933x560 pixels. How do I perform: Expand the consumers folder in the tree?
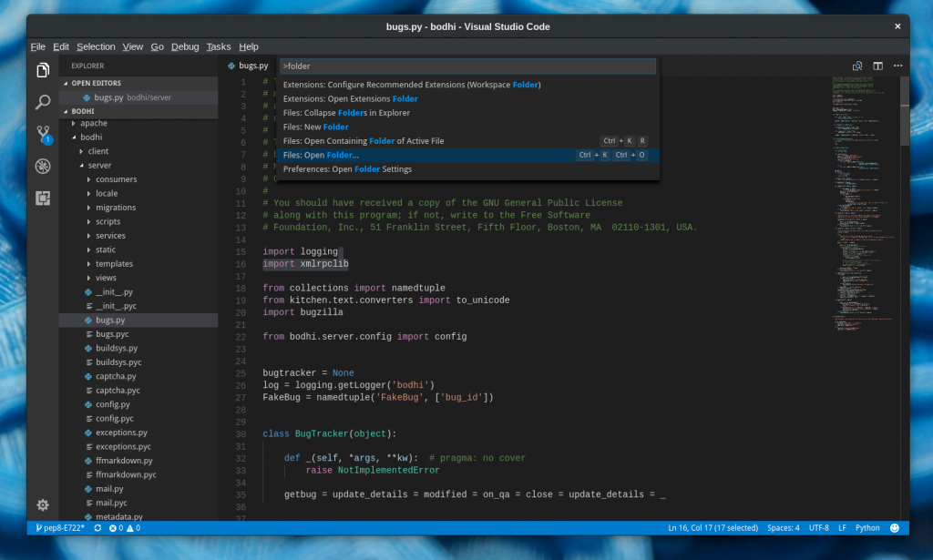point(117,178)
